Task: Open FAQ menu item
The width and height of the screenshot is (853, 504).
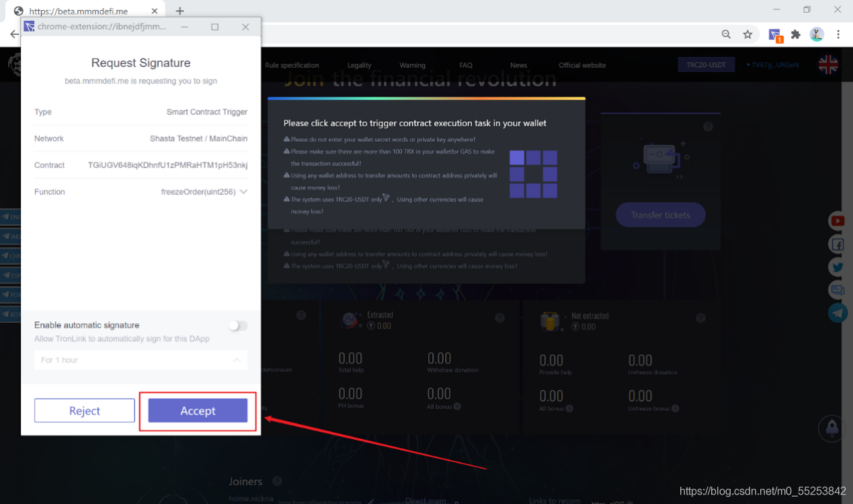Action: pyautogui.click(x=466, y=65)
